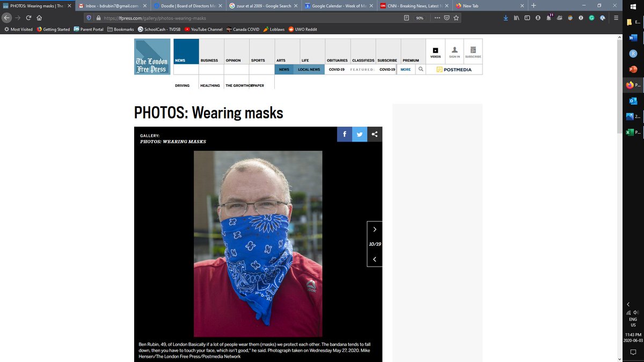Open Firefox Library icon

(x=516, y=17)
